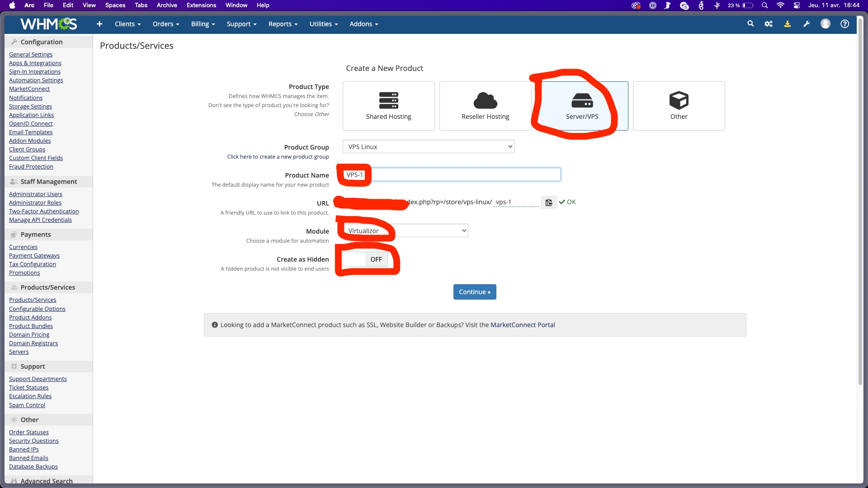Open the Reports menu in WHMCS navbar
The width and height of the screenshot is (868, 488).
click(x=283, y=24)
